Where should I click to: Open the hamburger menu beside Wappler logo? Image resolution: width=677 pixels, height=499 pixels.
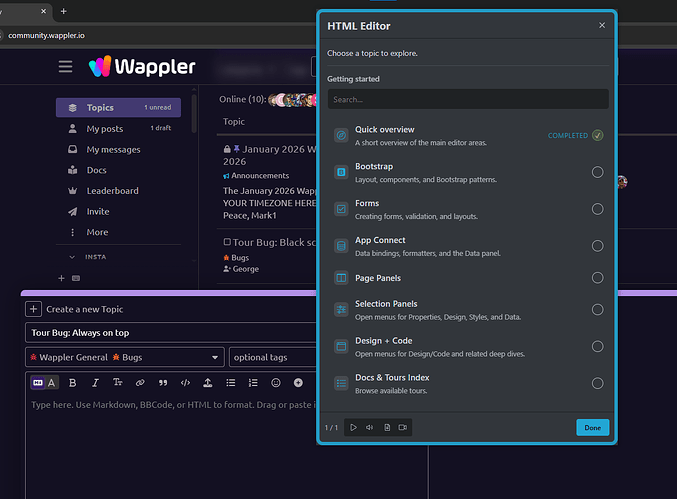click(65, 67)
